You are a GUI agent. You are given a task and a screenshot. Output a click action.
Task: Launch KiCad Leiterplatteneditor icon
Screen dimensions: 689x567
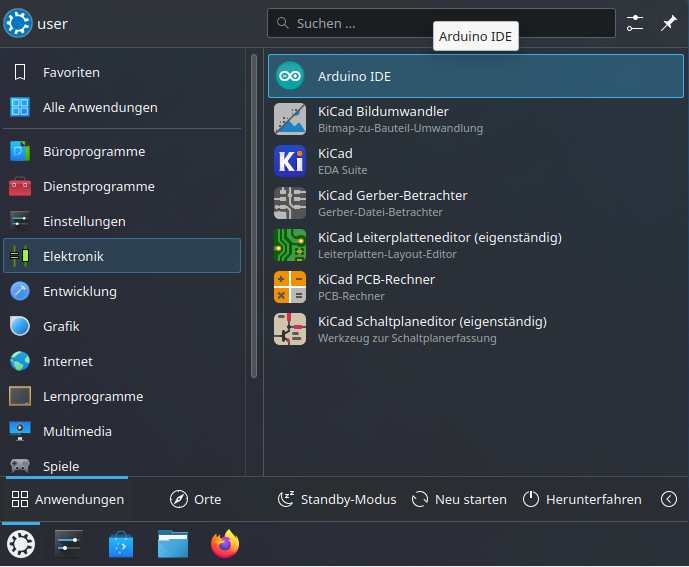pos(290,245)
